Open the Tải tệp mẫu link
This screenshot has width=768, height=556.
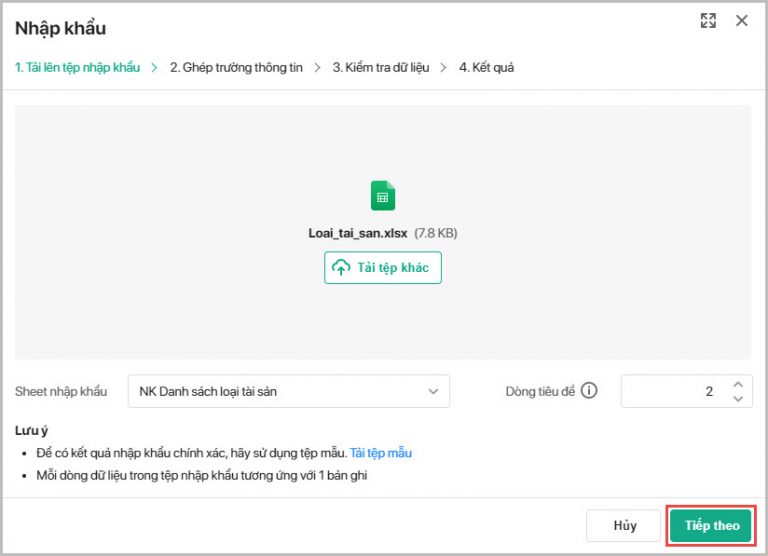point(380,453)
